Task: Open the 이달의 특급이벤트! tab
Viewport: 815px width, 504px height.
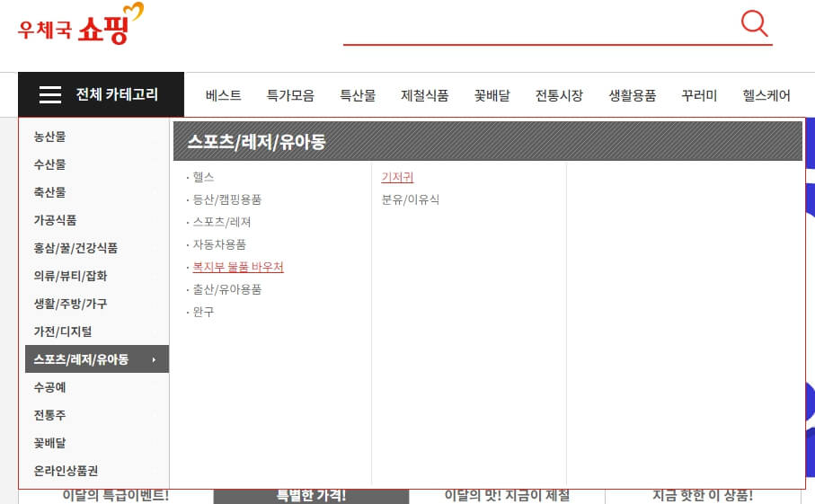Action: click(x=116, y=496)
